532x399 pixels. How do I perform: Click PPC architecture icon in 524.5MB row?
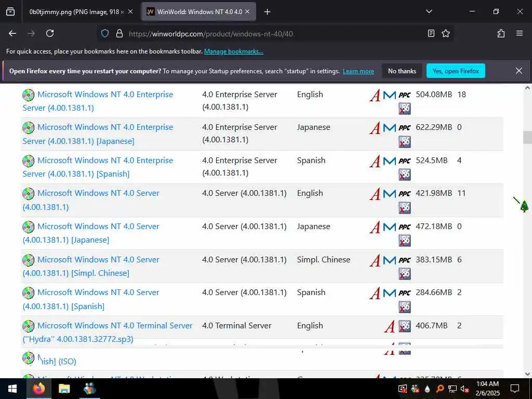[404, 161]
